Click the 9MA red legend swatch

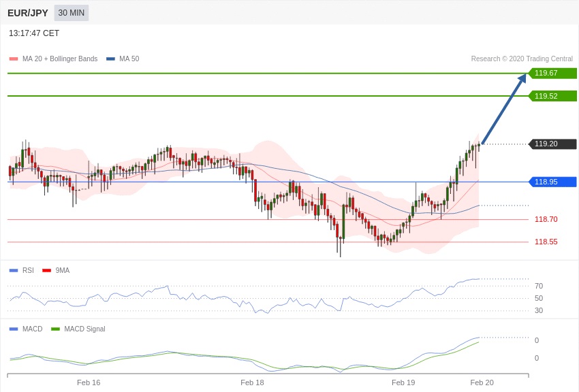pyautogui.click(x=46, y=270)
